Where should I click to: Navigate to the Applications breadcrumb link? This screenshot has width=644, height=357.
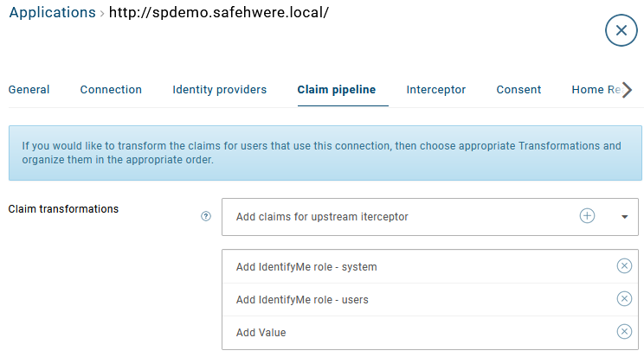point(52,13)
